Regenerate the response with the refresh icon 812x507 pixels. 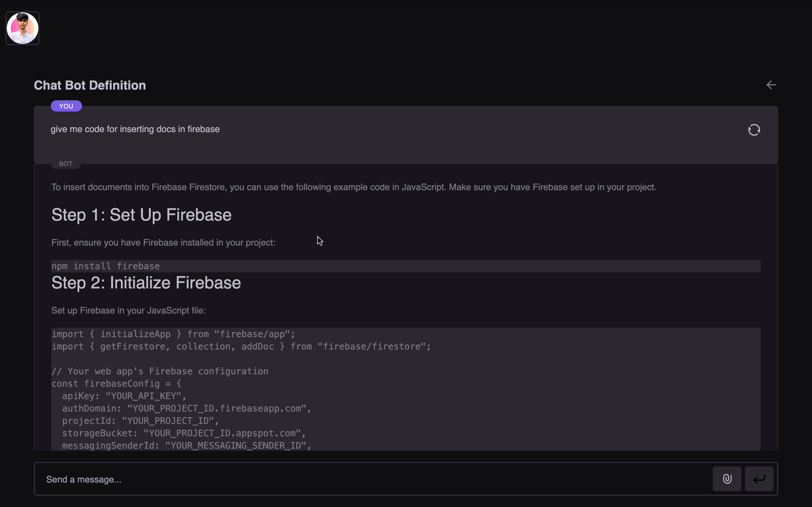[x=754, y=130]
